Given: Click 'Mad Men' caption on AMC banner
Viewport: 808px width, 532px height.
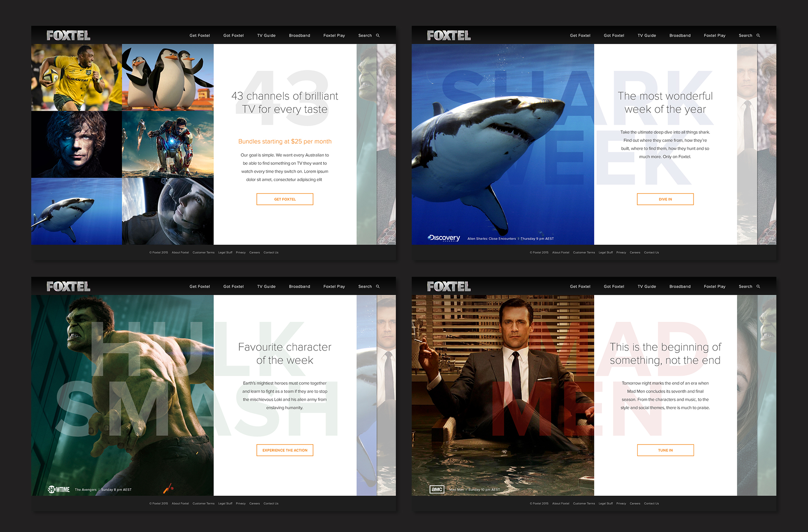Looking at the screenshot, I should pyautogui.click(x=456, y=490).
